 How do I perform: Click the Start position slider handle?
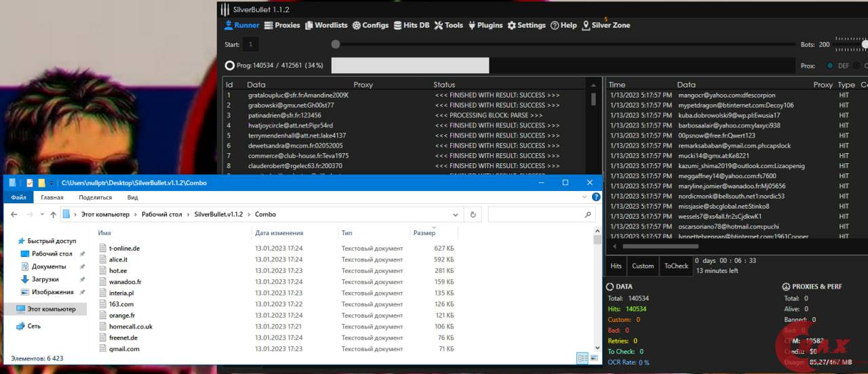pyautogui.click(x=336, y=45)
